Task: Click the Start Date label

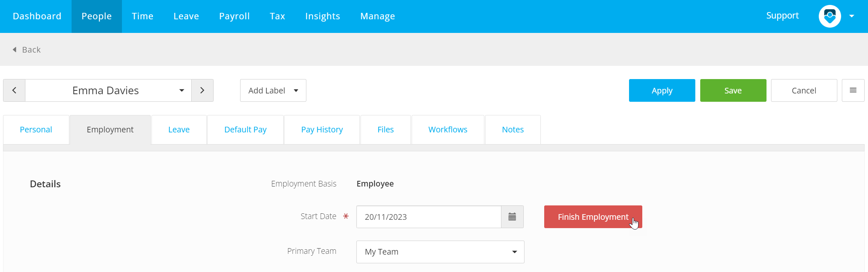Action: pos(318,216)
